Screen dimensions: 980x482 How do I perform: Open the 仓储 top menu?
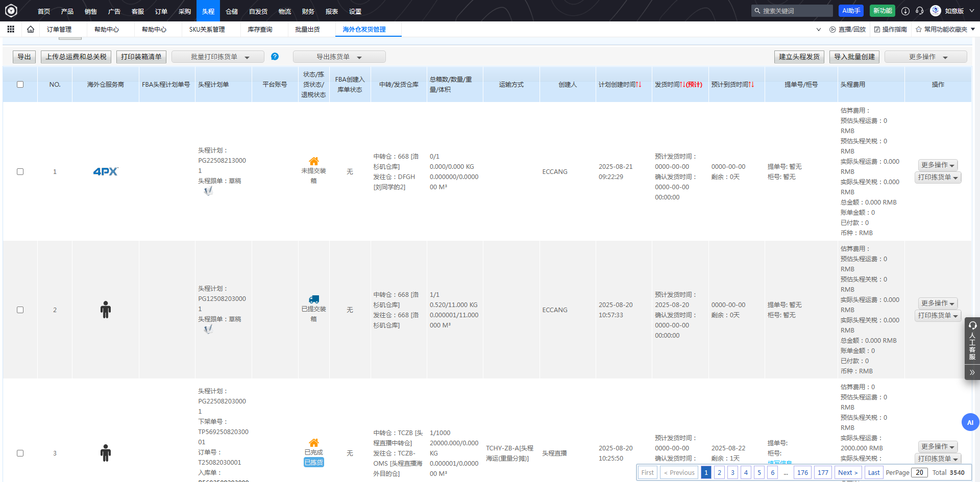(x=232, y=11)
